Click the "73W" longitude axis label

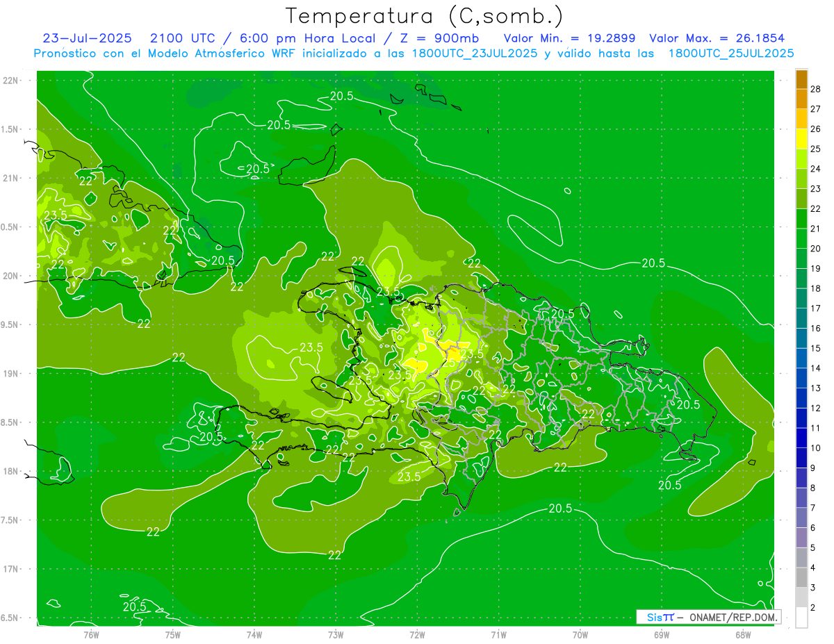coord(336,634)
